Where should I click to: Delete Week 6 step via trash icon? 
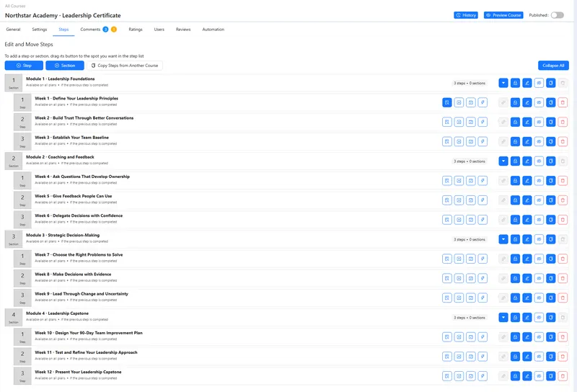tap(563, 220)
